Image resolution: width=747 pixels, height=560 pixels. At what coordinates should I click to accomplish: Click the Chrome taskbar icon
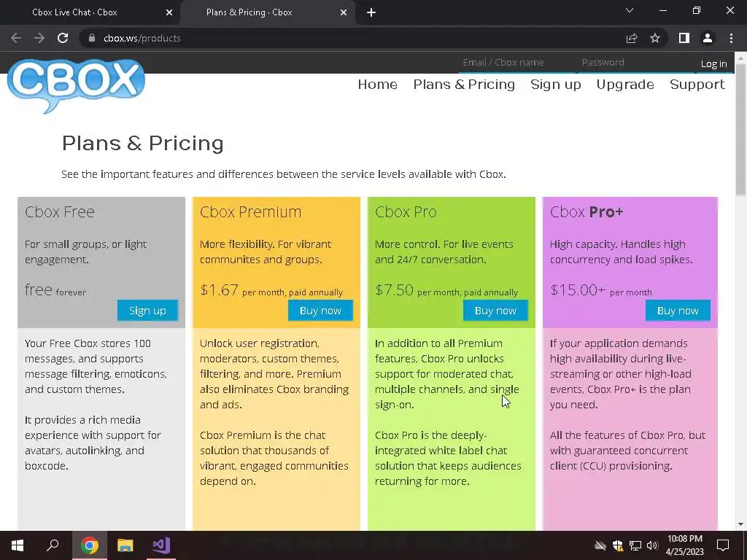tap(90, 545)
